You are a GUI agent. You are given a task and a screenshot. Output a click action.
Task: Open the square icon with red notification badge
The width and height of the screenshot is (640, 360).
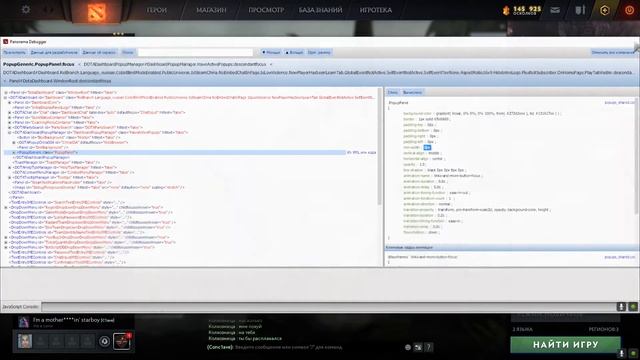(122, 341)
